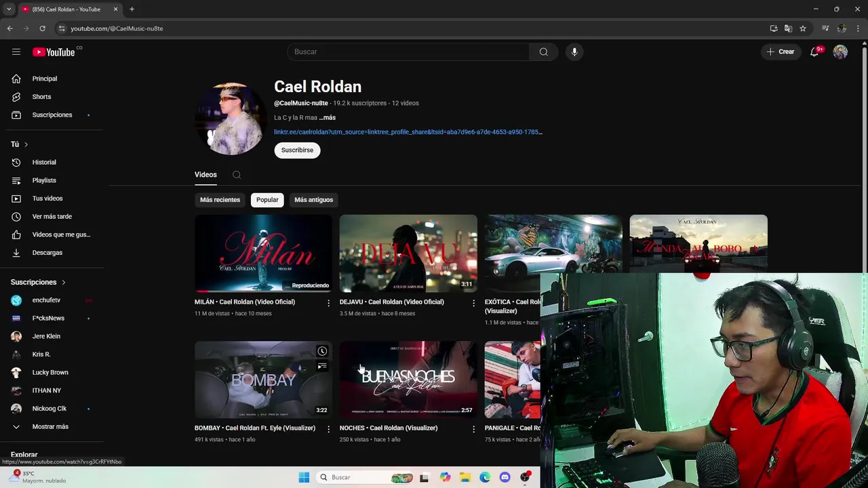Open the Chrome profile avatar
Screen dimensions: 868x488
point(842,28)
